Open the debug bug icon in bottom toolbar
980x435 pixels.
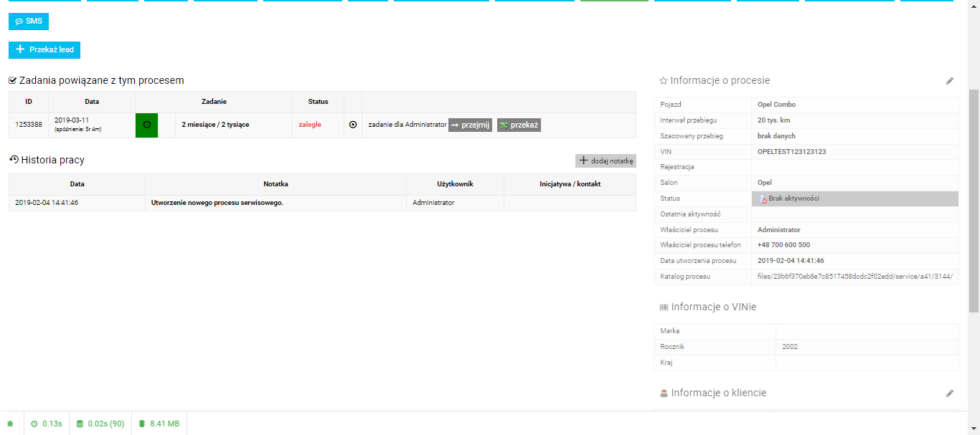(11, 424)
